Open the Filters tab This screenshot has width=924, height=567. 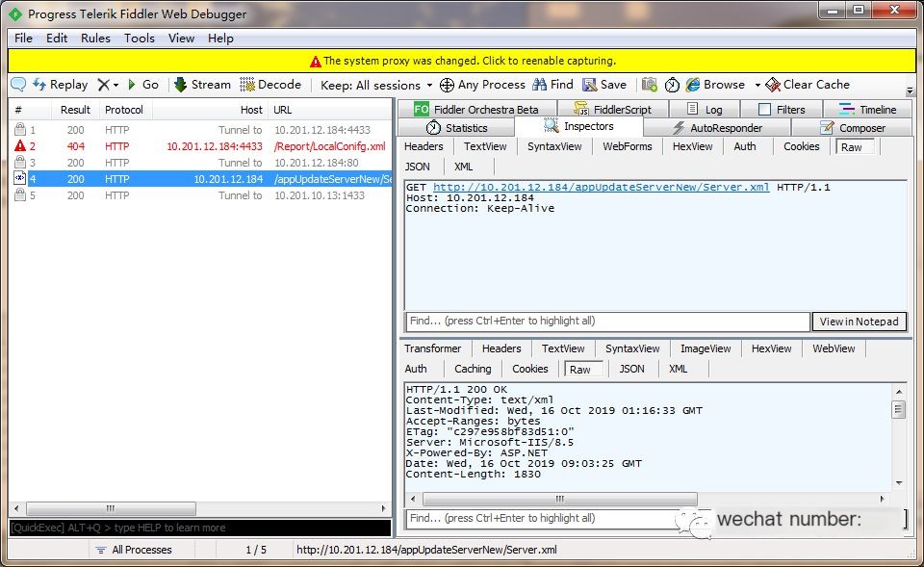click(782, 109)
